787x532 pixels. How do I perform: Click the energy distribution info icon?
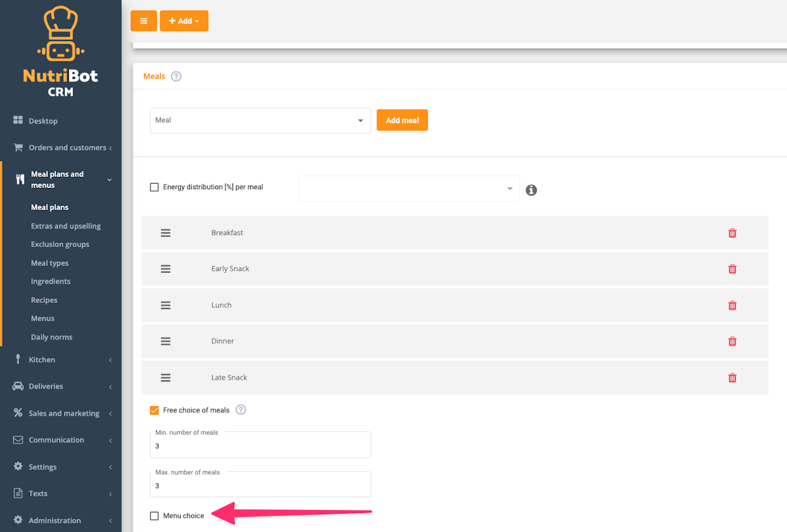(x=531, y=190)
